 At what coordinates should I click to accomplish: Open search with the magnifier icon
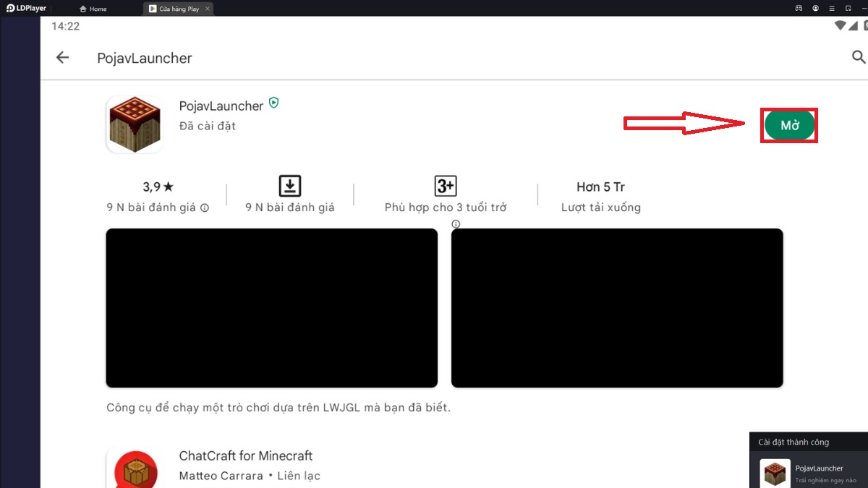tap(859, 57)
